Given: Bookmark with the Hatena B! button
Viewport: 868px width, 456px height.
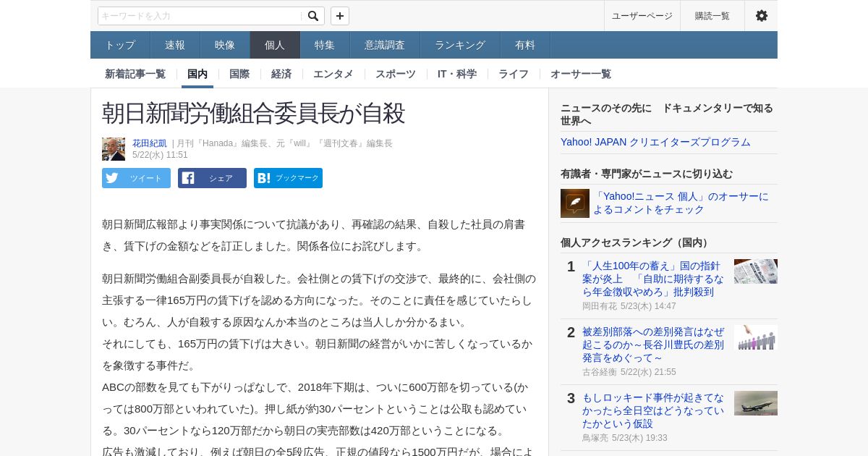Looking at the screenshot, I should pos(288,178).
